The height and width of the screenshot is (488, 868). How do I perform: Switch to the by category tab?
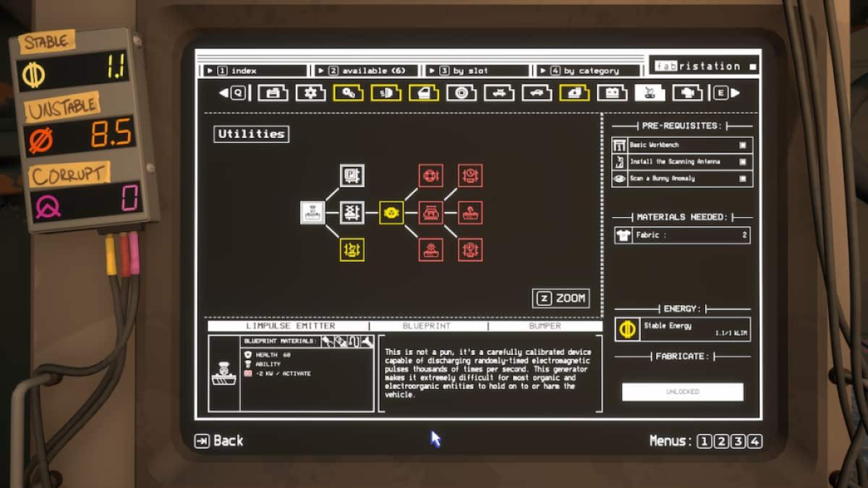pos(588,71)
